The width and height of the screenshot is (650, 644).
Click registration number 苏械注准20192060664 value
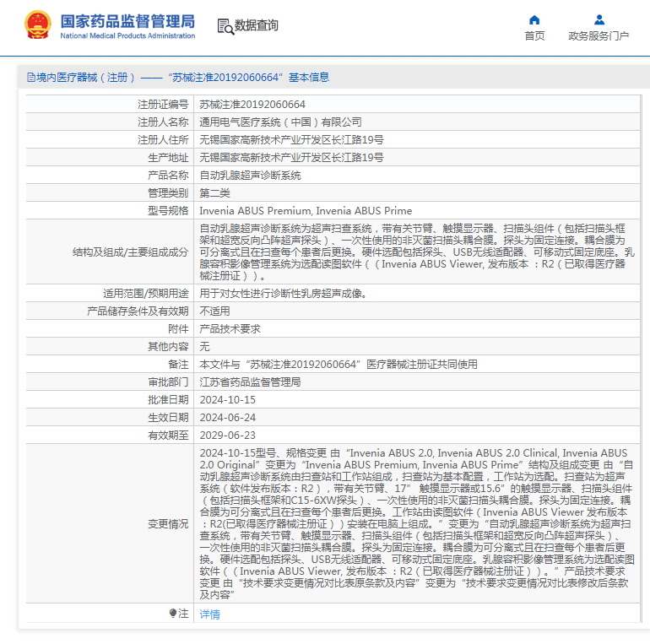[x=252, y=105]
